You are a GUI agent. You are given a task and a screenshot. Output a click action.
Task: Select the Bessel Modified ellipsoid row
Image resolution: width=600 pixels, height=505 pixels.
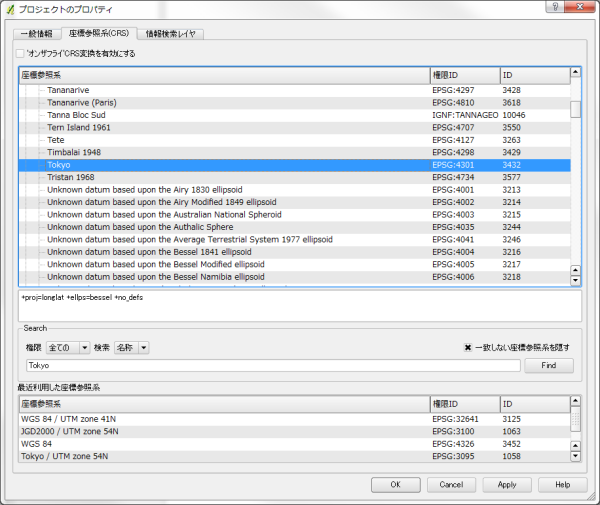(295, 264)
